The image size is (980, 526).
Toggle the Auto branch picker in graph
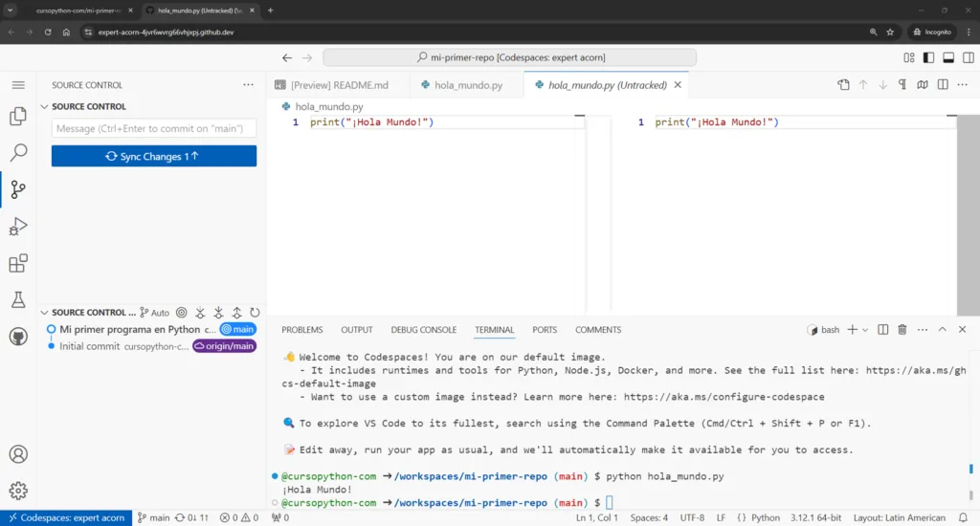point(154,313)
